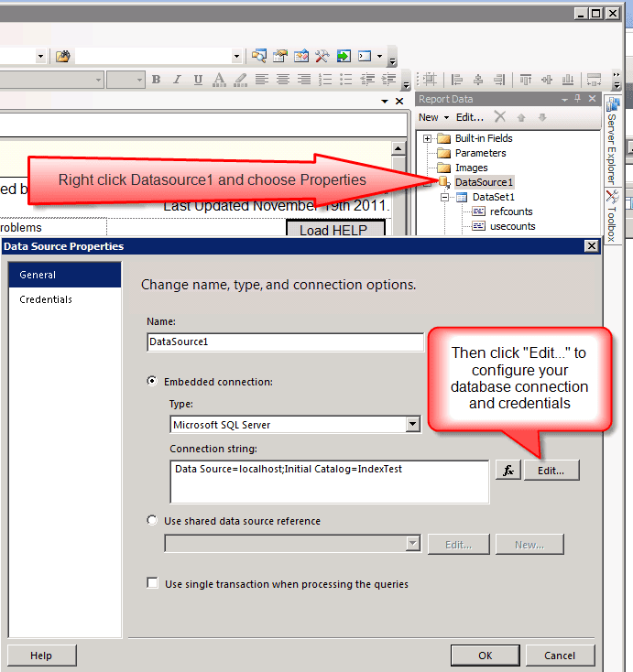Pin the Report Data panel
Image resolution: width=633 pixels, height=672 pixels.
578,99
